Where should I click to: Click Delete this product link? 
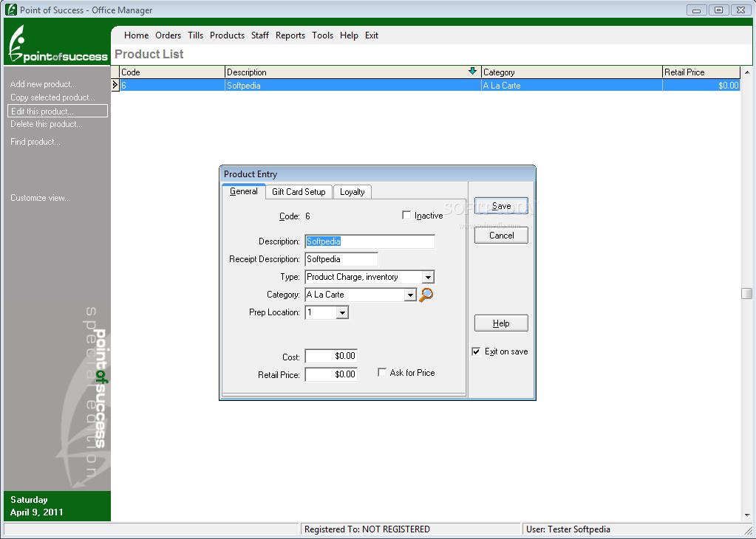point(47,124)
